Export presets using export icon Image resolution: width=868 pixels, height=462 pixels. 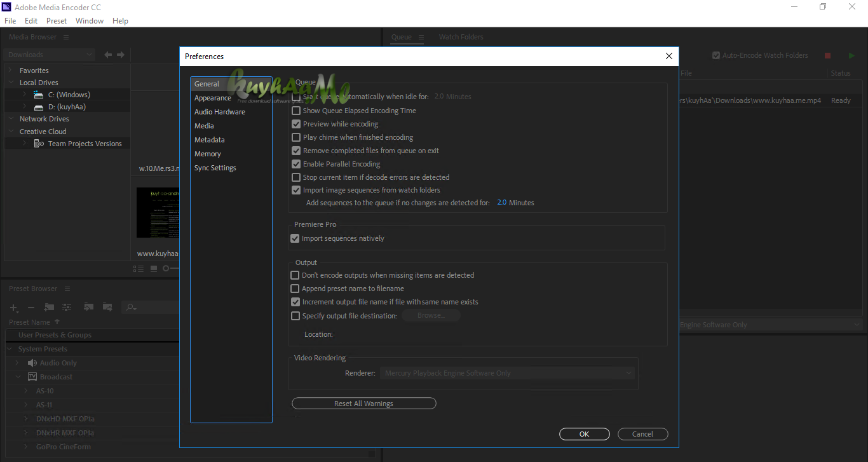107,307
